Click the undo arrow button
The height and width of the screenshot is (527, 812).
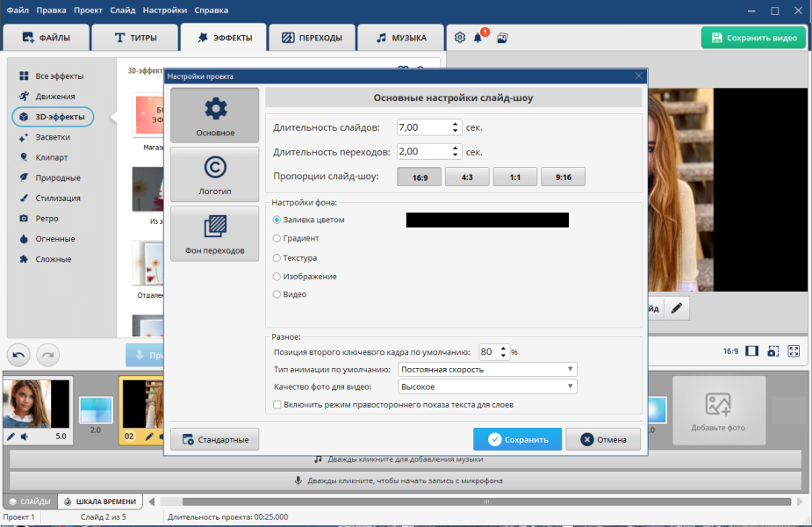(18, 355)
